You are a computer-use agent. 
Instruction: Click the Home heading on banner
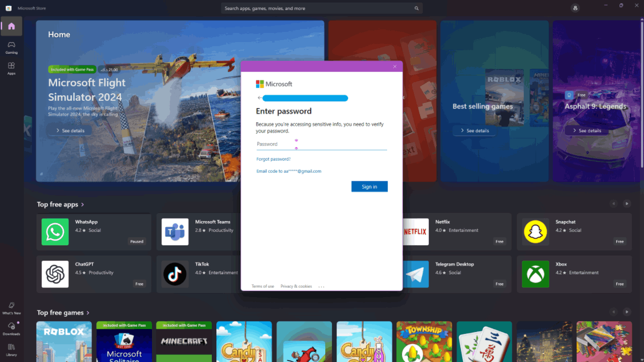click(x=59, y=34)
